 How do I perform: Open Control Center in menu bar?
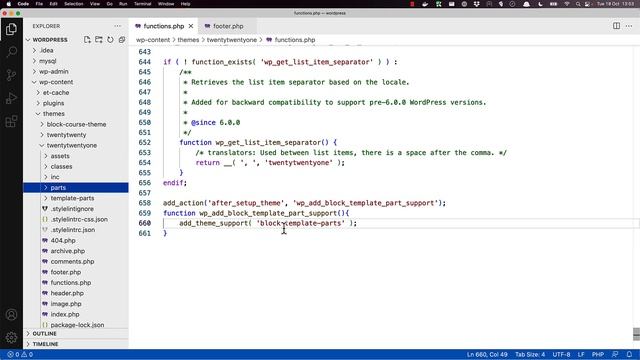[587, 4]
